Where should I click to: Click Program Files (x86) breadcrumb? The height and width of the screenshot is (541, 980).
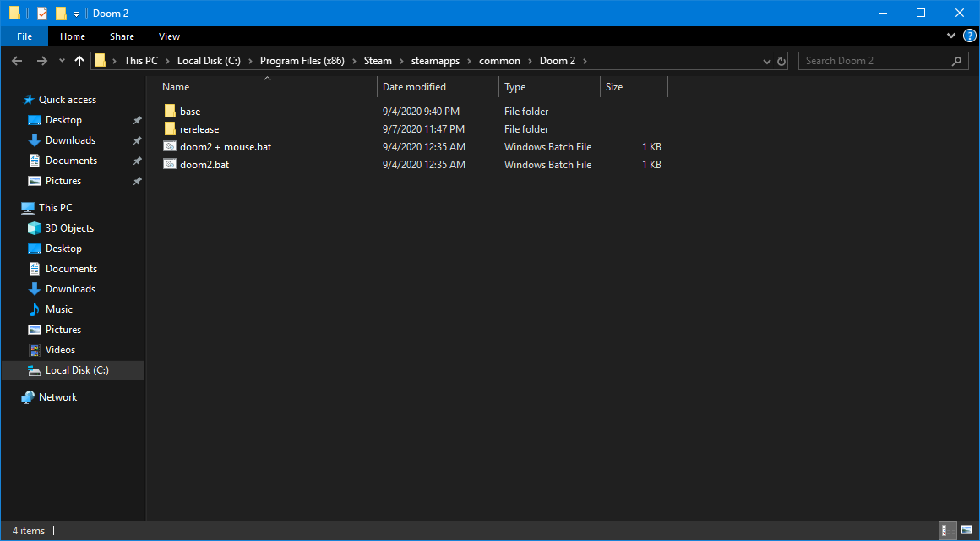[x=302, y=61]
